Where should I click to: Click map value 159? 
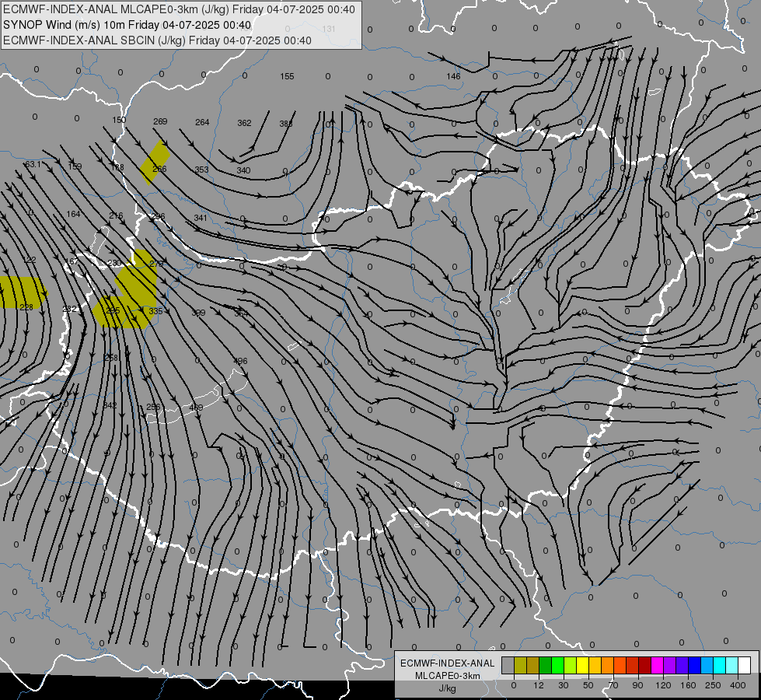(x=75, y=166)
